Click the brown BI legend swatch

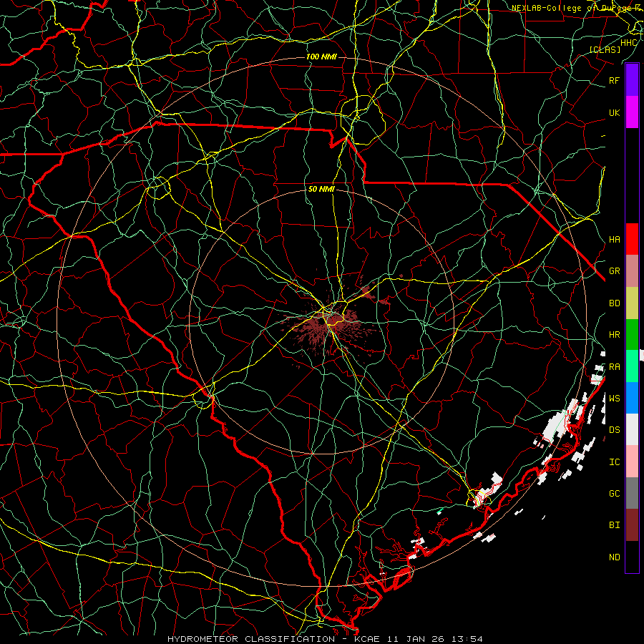click(632, 525)
